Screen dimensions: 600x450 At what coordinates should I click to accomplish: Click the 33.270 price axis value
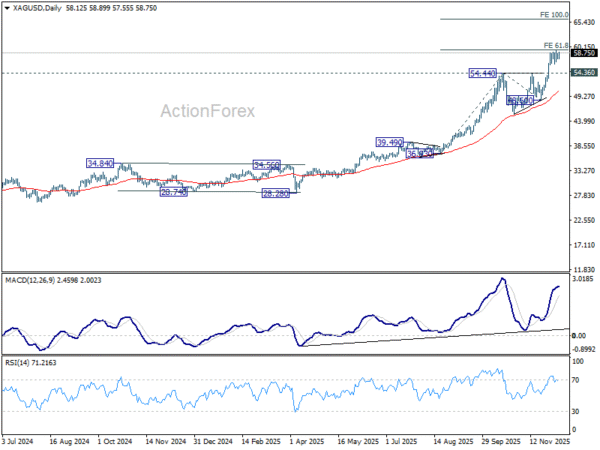pyautogui.click(x=584, y=170)
